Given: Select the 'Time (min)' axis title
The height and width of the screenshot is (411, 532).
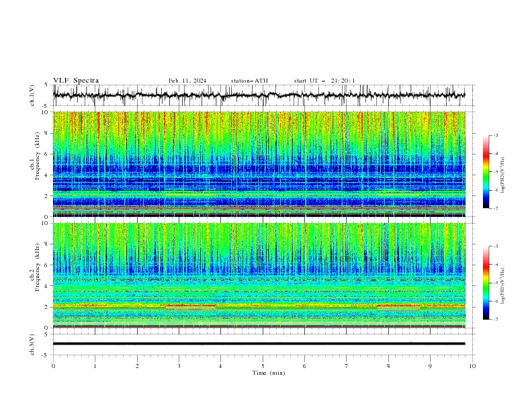Looking at the screenshot, I should point(269,373).
